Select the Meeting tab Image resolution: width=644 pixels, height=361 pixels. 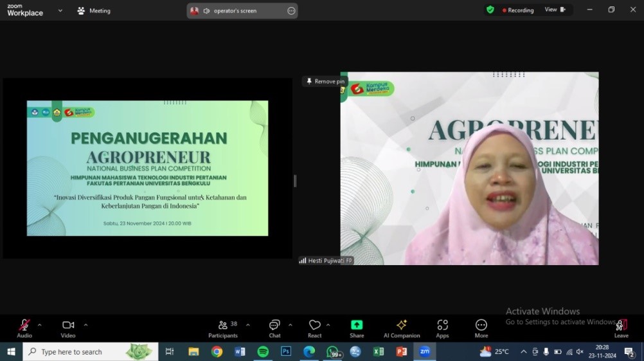(94, 11)
